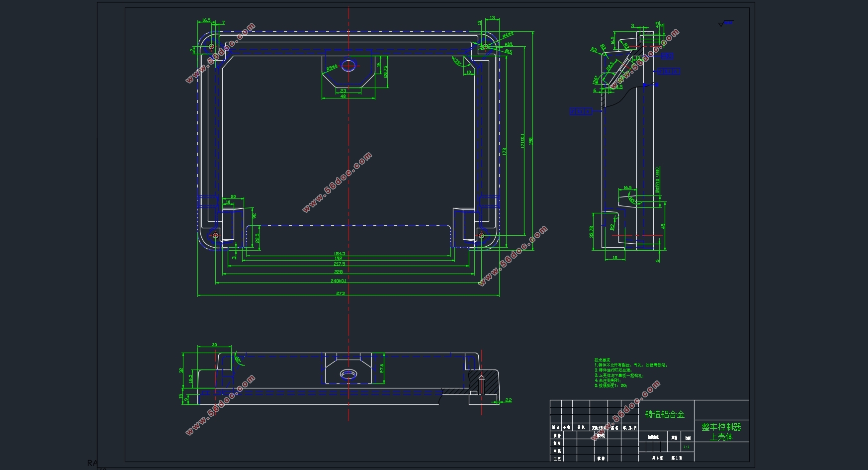Select the 技术要求 technical requirements heading
Screen dimensions: 868x470
point(602,360)
